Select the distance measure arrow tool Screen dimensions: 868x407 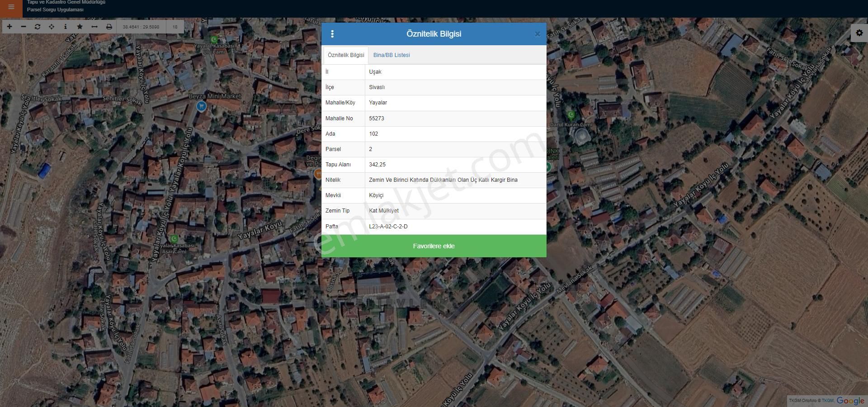(94, 27)
